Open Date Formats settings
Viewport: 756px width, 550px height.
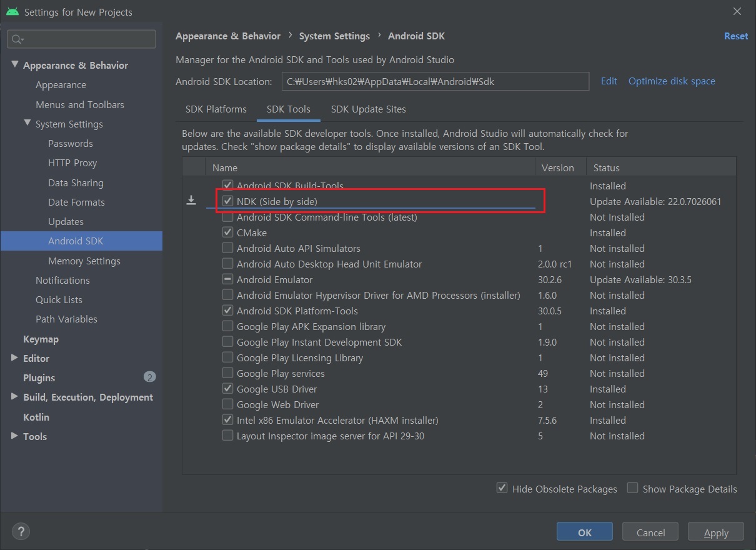click(x=76, y=202)
